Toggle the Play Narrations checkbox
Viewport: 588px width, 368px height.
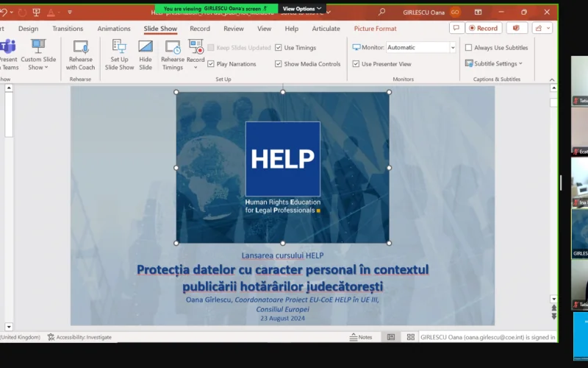coord(211,64)
